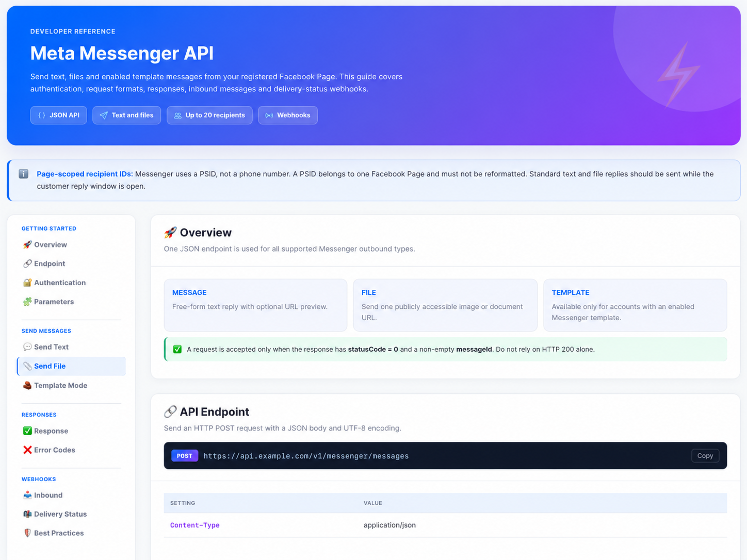The width and height of the screenshot is (747, 560).
Task: Click the shield icon beside Best Practices
Action: [x=27, y=533]
